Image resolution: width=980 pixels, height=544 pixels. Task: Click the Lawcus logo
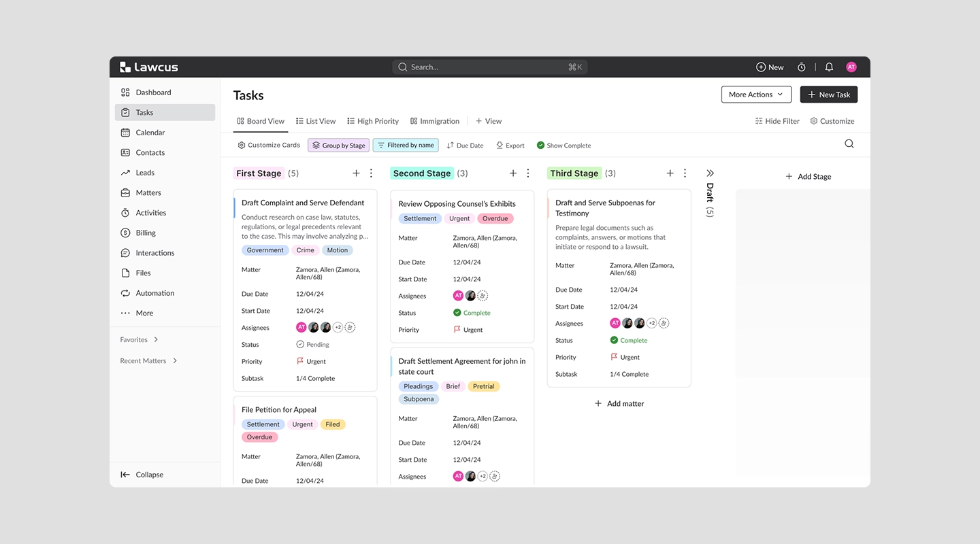[x=149, y=67]
